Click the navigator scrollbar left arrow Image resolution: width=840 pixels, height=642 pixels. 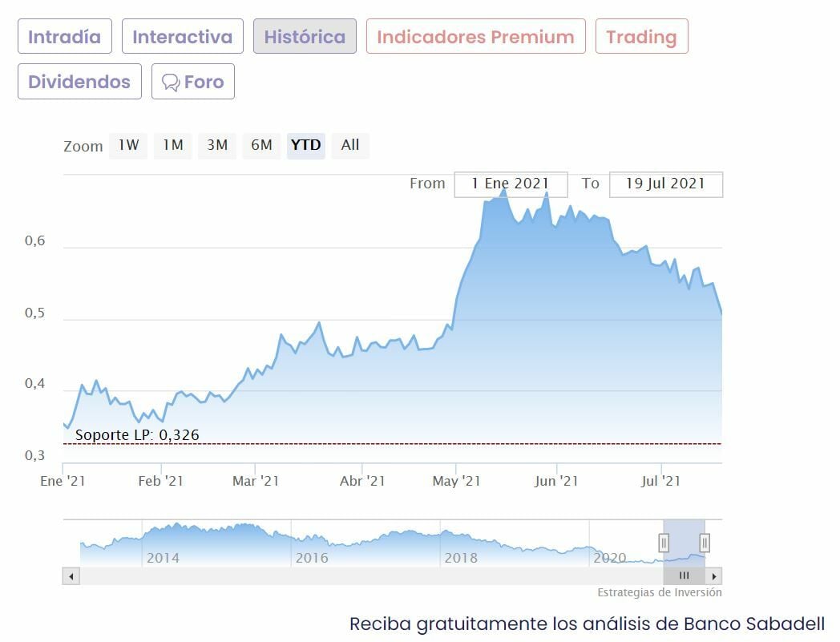[71, 575]
